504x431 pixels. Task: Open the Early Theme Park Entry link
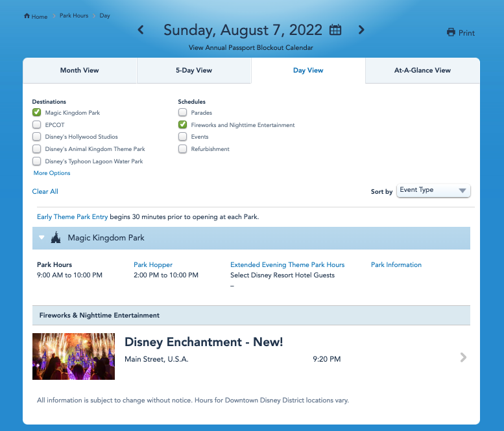pyautogui.click(x=72, y=216)
